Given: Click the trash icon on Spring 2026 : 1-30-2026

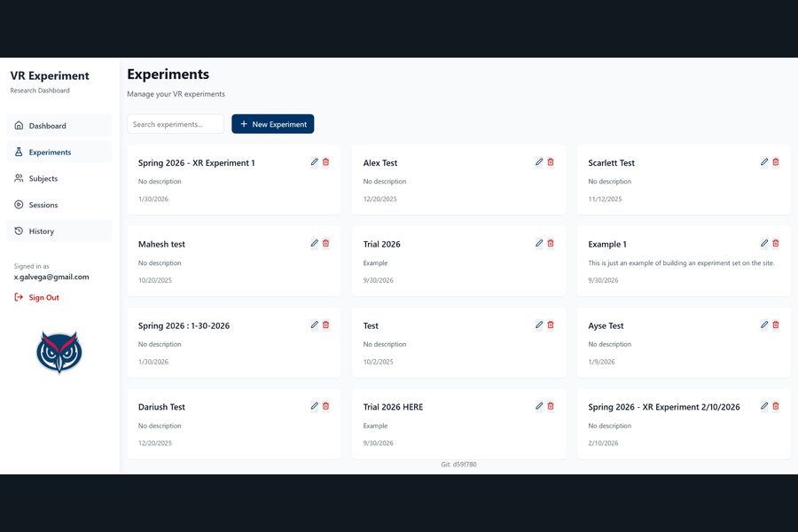Looking at the screenshot, I should tap(325, 325).
